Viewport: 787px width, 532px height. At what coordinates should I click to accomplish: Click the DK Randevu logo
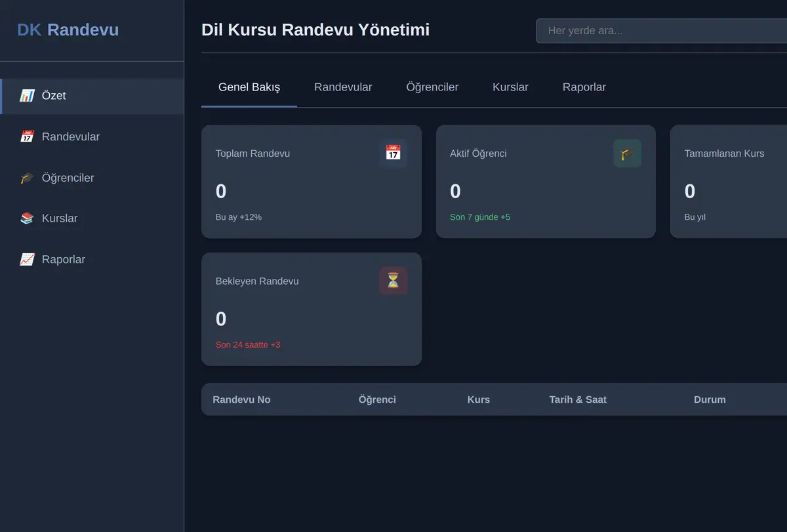[x=68, y=30]
